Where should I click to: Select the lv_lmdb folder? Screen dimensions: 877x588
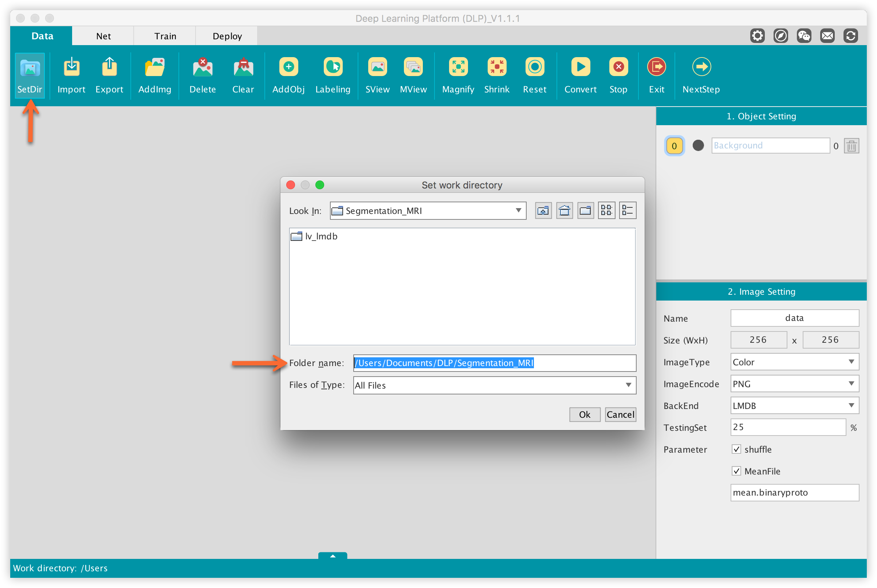320,236
